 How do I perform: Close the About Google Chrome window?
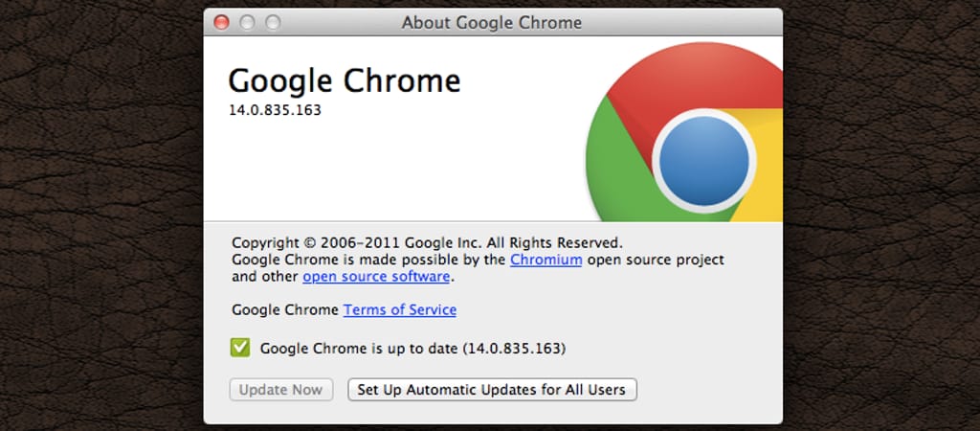click(222, 22)
